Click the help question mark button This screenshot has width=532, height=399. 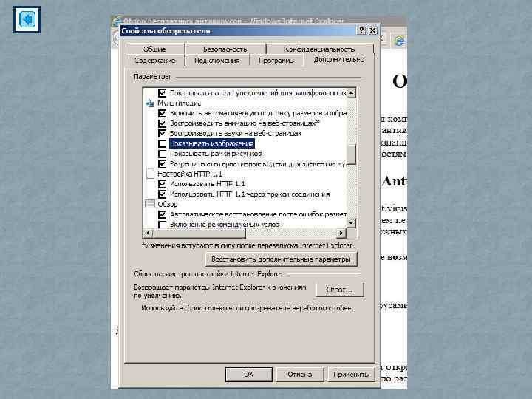362,30
